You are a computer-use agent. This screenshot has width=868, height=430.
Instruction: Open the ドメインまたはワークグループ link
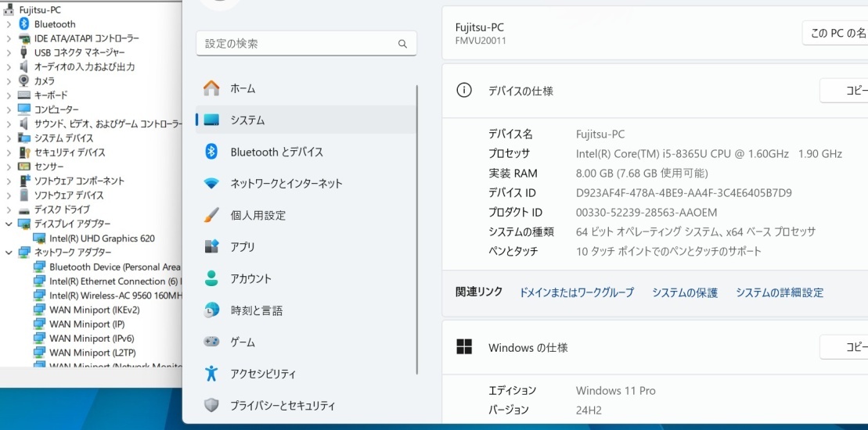pos(576,293)
